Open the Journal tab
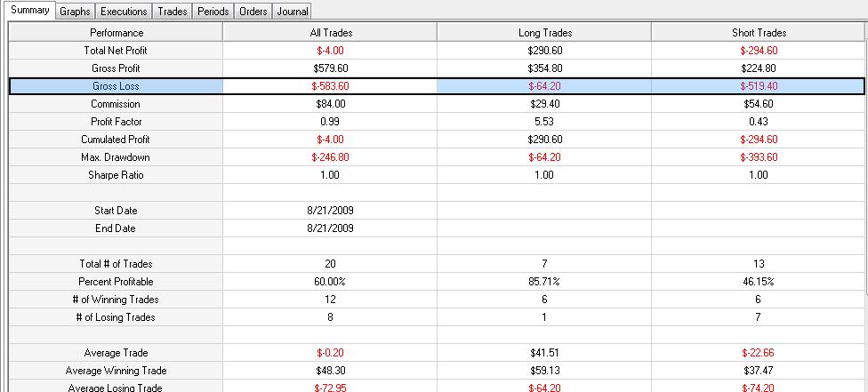 pos(293,11)
